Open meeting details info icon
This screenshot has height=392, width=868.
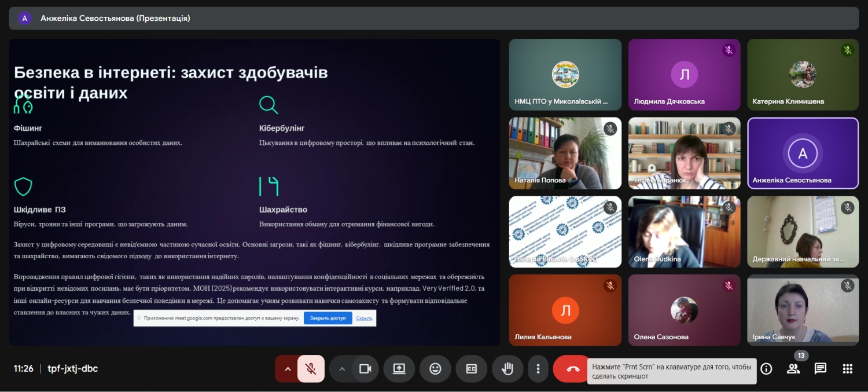pyautogui.click(x=766, y=369)
